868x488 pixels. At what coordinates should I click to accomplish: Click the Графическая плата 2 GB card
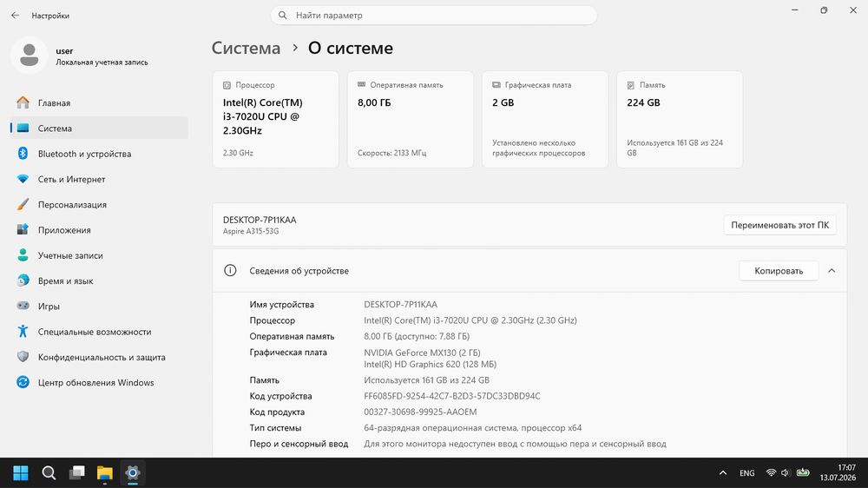(545, 119)
